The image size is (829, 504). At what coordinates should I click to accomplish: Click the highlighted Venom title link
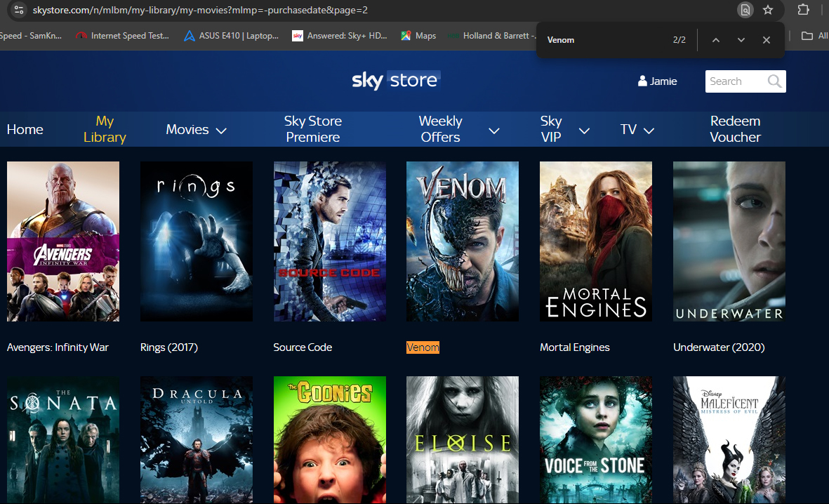click(423, 347)
